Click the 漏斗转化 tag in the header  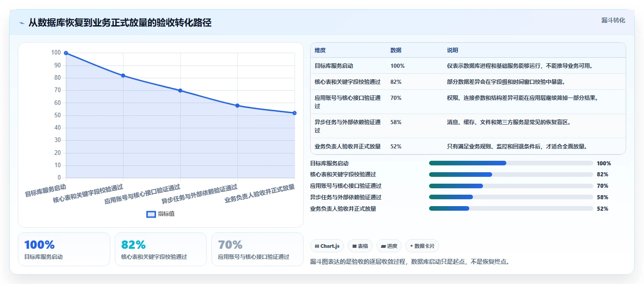pos(613,20)
